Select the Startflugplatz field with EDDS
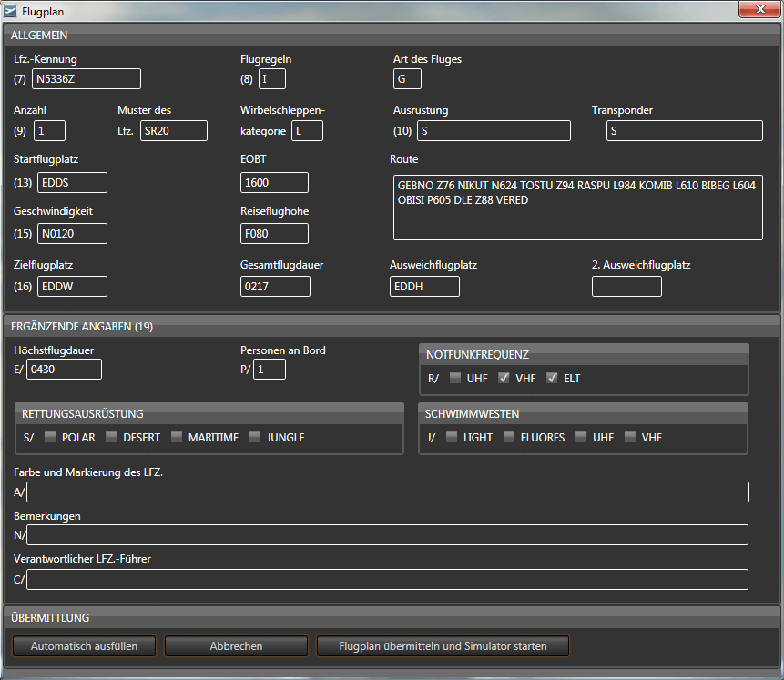Screen dimensions: 784x680 71,183
